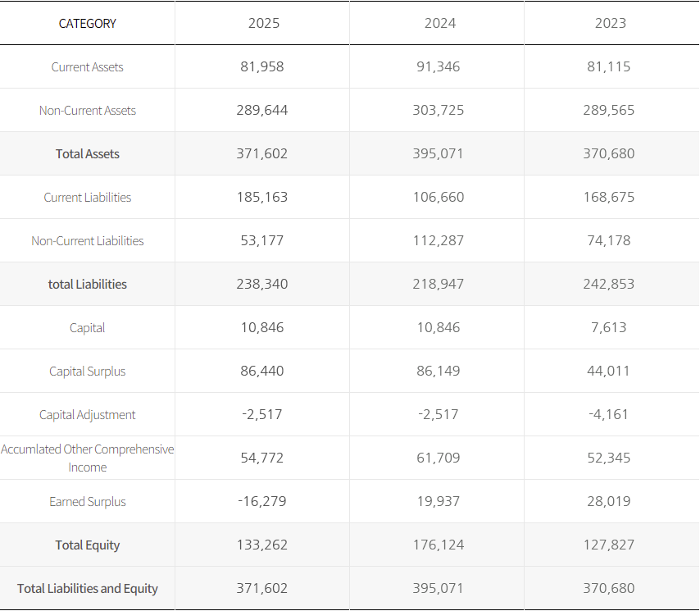Click the CATEGORY column header
700x611 pixels.
coord(88,24)
